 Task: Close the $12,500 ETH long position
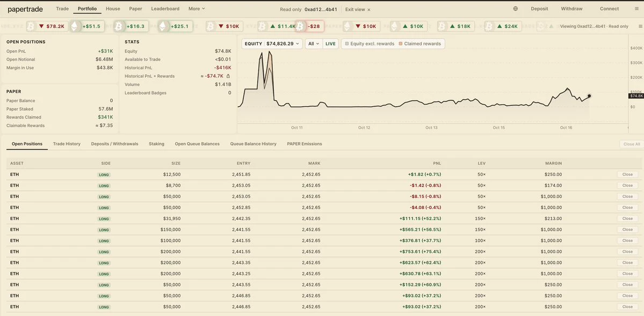(627, 174)
